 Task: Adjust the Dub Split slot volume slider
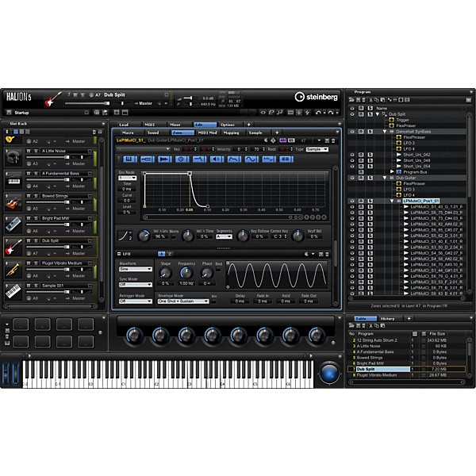(x=48, y=247)
